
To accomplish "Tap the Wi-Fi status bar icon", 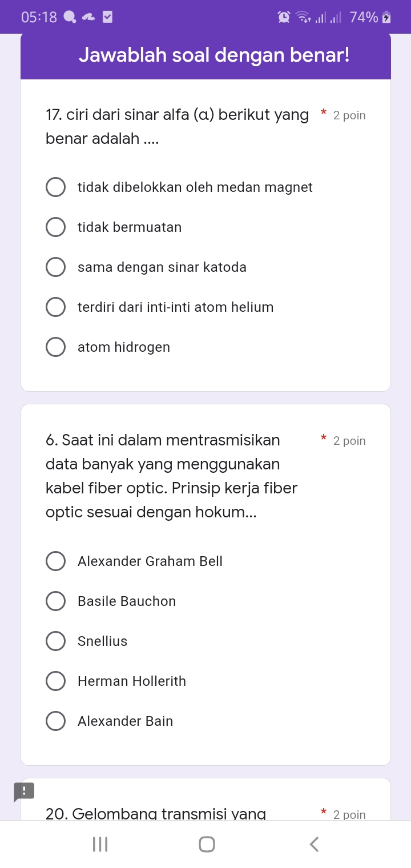I will point(303,17).
